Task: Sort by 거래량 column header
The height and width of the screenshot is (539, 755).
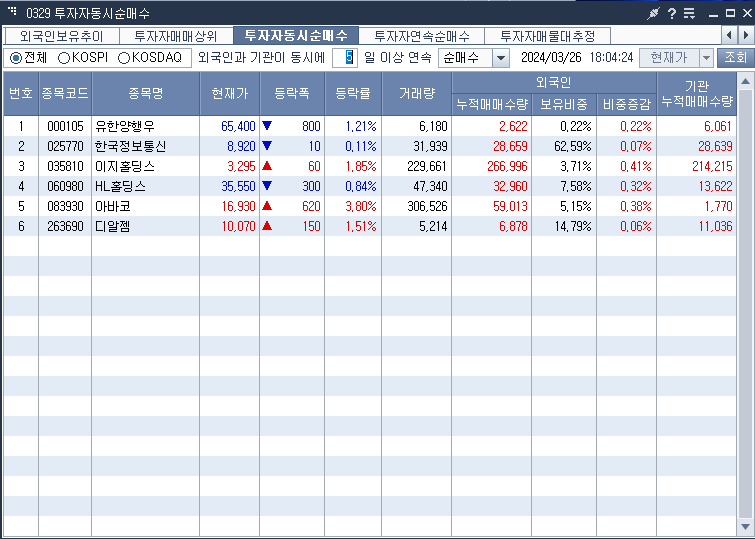Action: (417, 93)
